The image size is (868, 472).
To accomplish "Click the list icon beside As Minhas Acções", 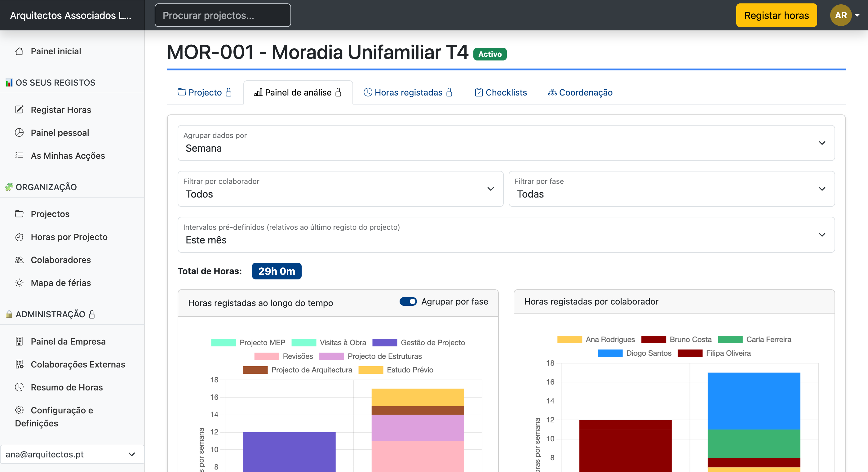I will click(x=19, y=155).
